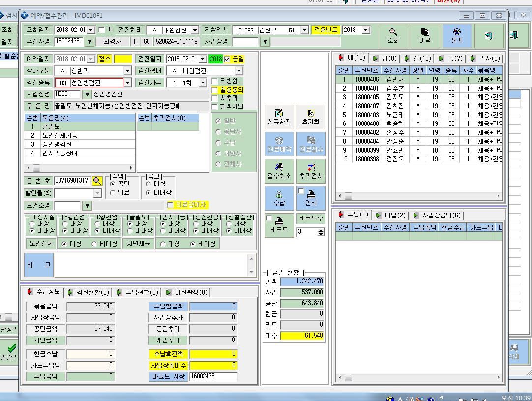Click the 수납 payment icon button
Image resolution: width=532 pixels, height=401 pixels.
pyautogui.click(x=279, y=198)
